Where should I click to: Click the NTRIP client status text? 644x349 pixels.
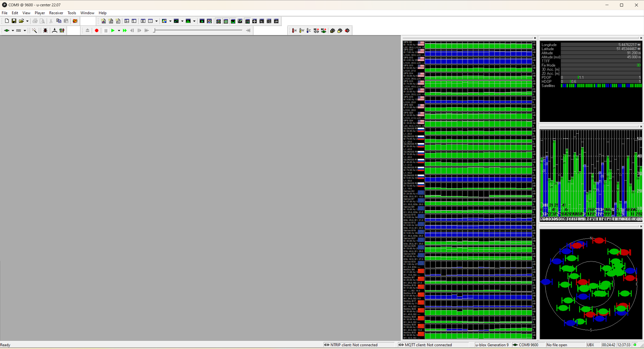(353, 345)
